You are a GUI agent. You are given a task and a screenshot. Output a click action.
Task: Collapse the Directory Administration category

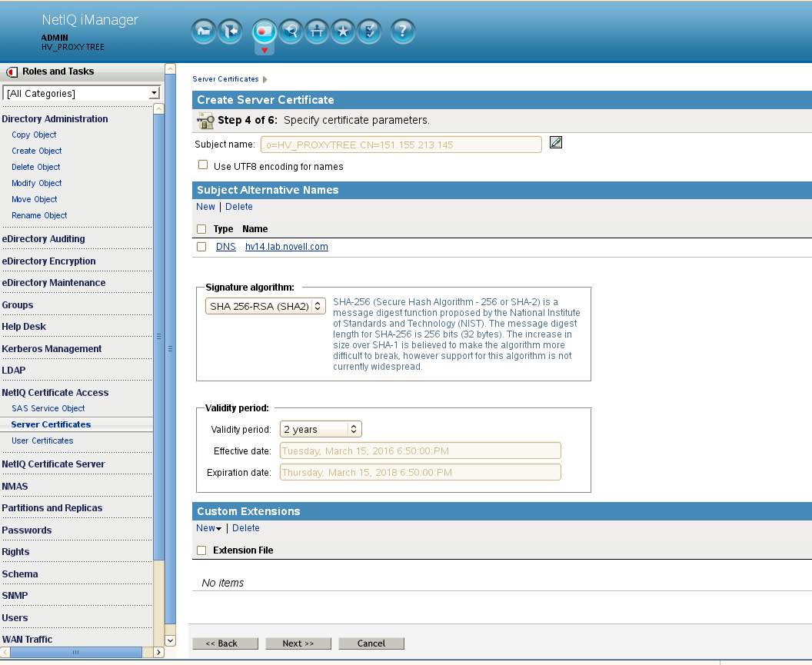pyautogui.click(x=55, y=118)
